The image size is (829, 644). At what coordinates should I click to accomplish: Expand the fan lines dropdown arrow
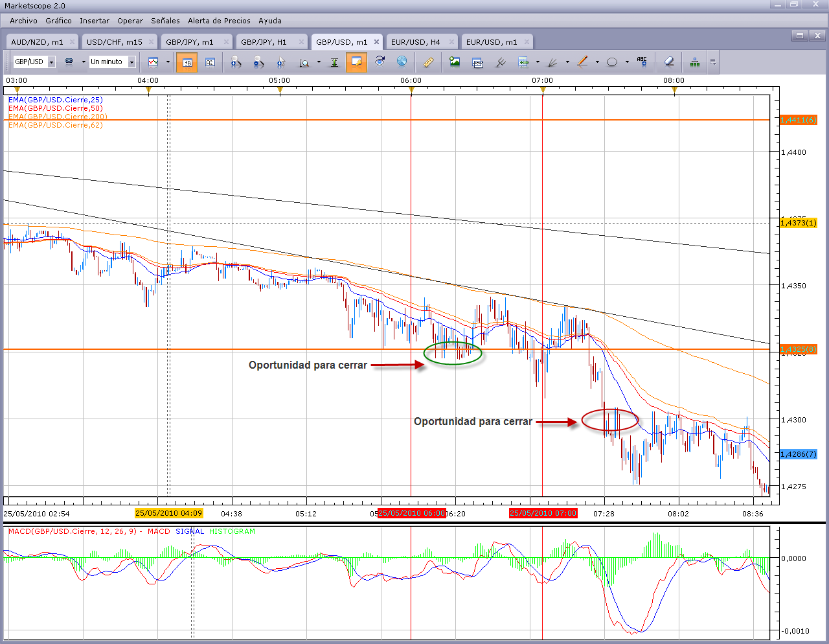(x=567, y=62)
